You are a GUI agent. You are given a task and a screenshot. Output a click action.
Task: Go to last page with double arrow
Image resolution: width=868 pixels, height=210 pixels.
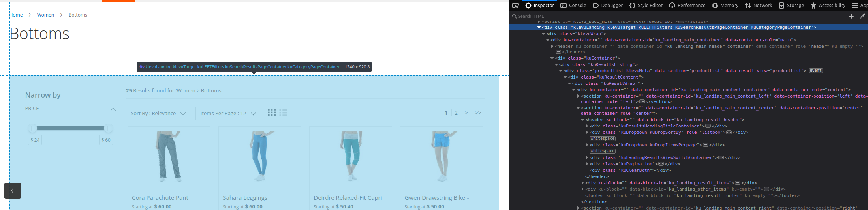coord(478,113)
